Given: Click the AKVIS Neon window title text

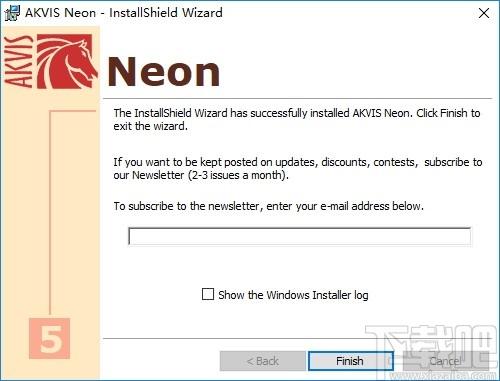Looking at the screenshot, I should [x=124, y=13].
